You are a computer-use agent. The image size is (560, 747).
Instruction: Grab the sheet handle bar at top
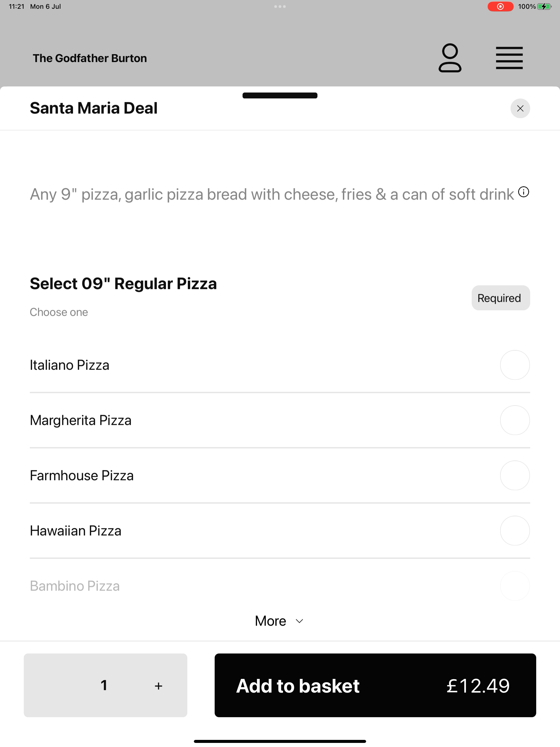pos(280,95)
